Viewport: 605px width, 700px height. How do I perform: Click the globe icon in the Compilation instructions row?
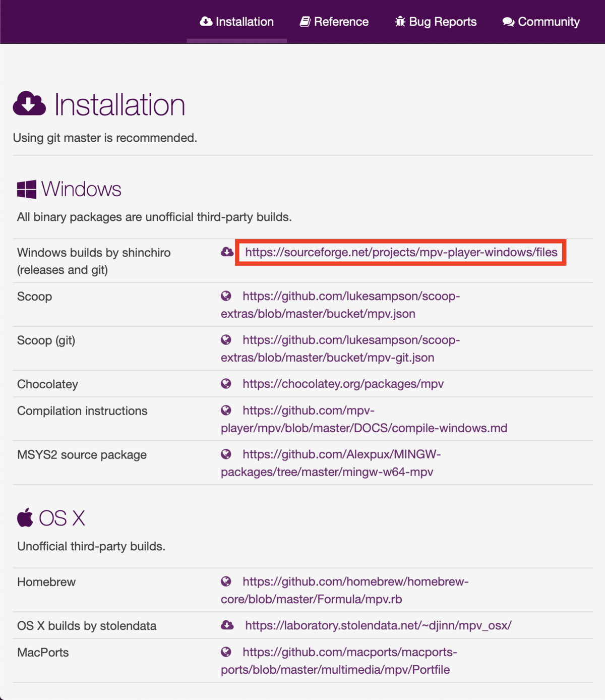click(226, 411)
